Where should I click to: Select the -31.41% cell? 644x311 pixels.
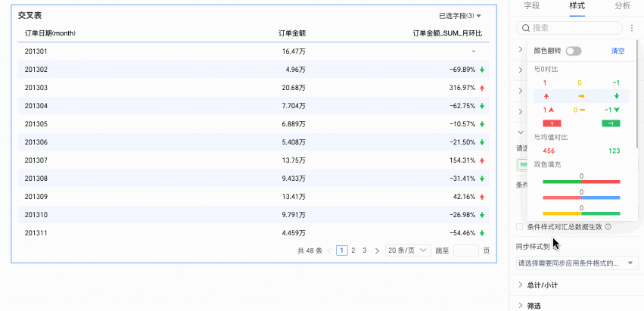(462, 179)
